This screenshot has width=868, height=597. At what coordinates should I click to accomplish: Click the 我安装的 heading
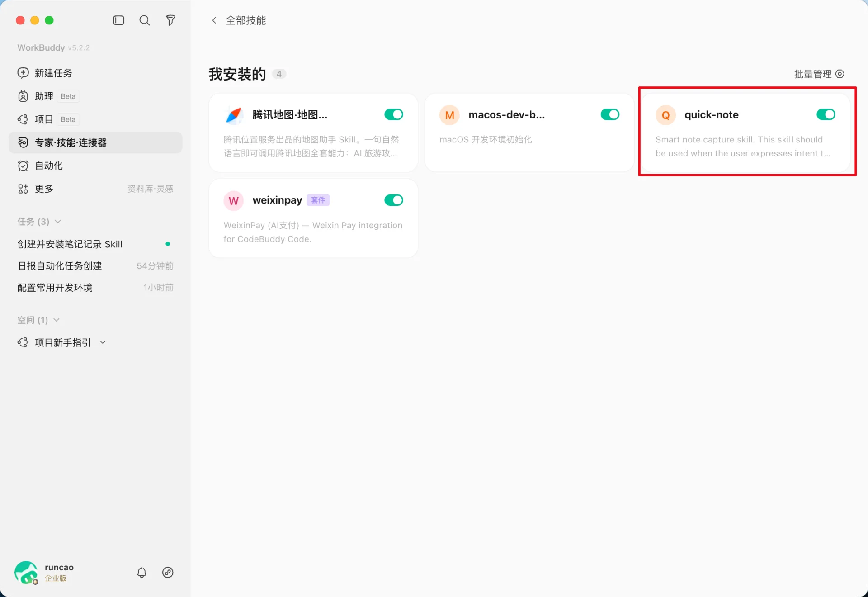(237, 74)
